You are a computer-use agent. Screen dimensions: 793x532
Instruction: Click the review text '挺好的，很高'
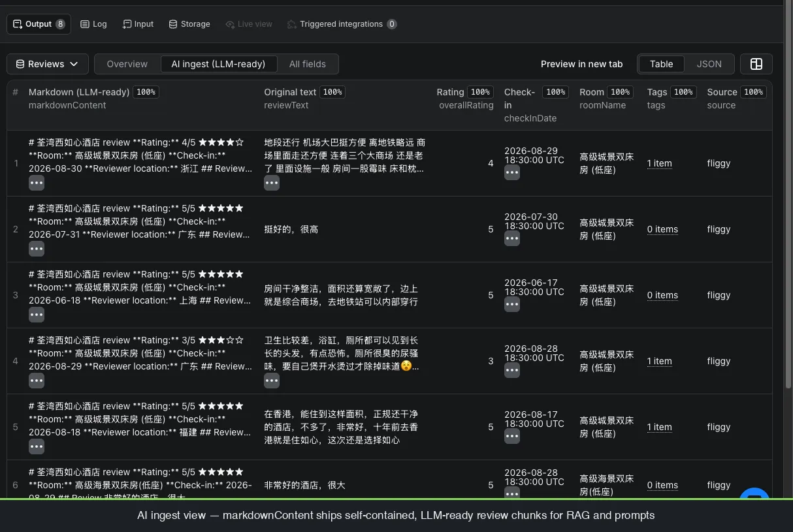tap(291, 229)
